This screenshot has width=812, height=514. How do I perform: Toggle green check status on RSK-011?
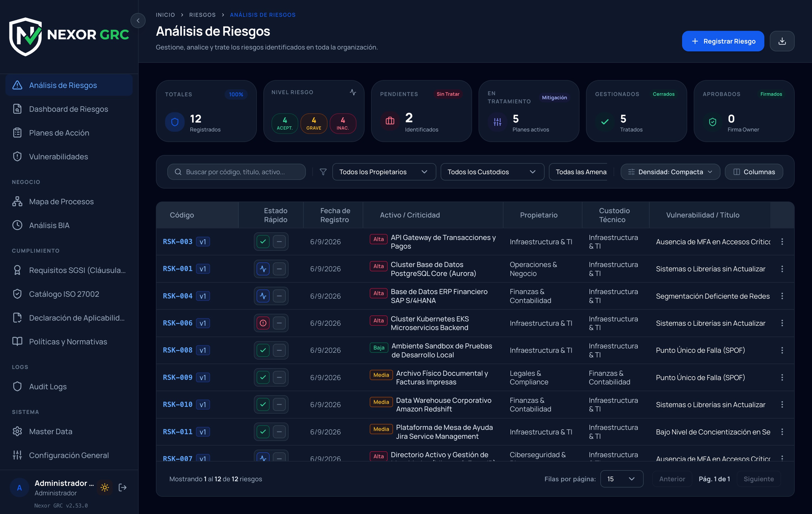263,432
